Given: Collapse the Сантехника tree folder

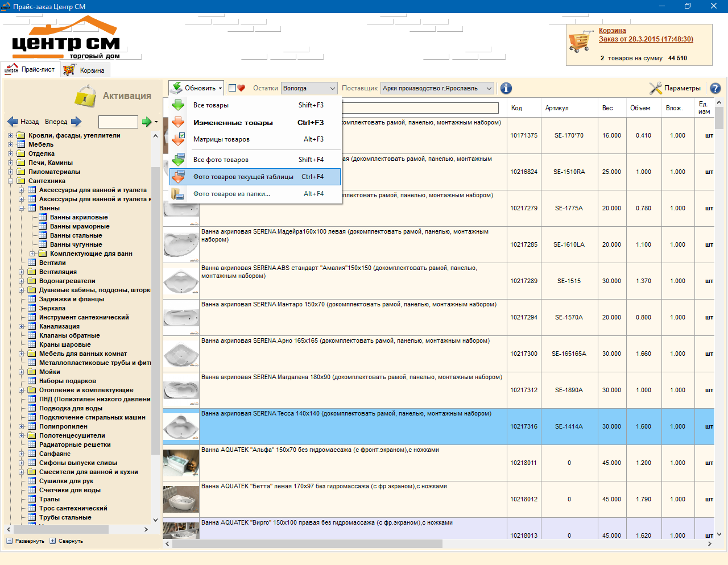Looking at the screenshot, I should click(x=10, y=181).
